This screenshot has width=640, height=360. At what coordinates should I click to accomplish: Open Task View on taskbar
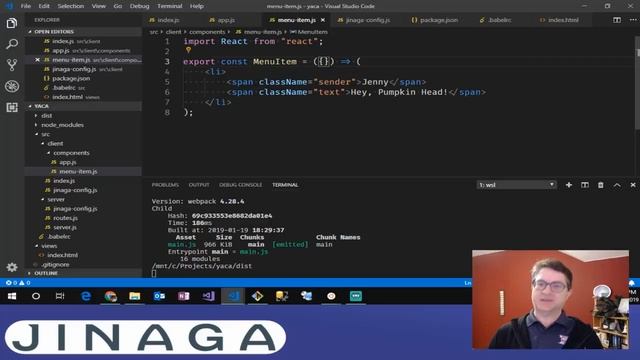pos(60,296)
